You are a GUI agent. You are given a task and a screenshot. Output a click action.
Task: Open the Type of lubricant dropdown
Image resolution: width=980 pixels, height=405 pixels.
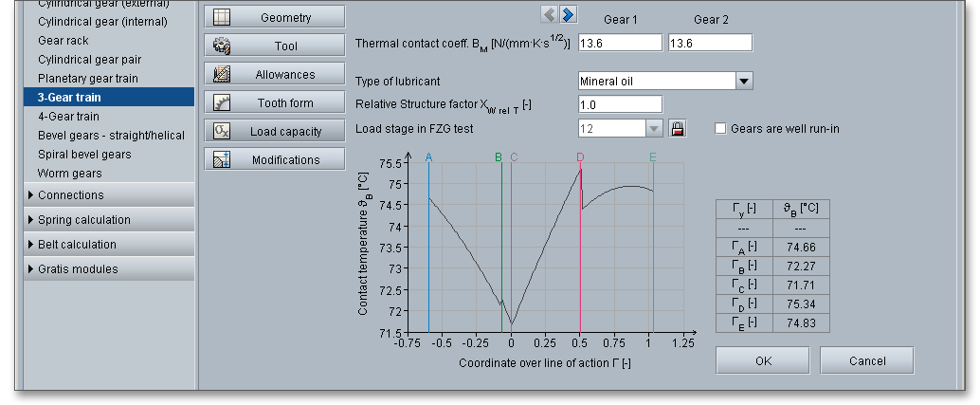click(744, 82)
